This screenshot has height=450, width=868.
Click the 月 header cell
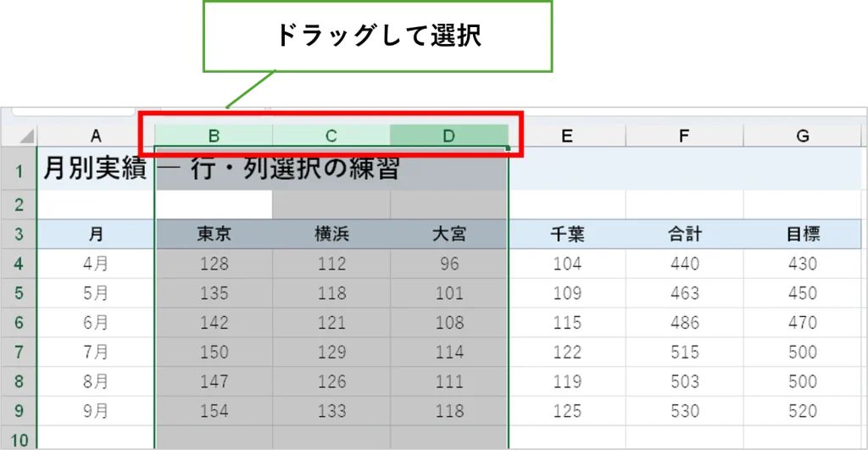click(x=96, y=234)
